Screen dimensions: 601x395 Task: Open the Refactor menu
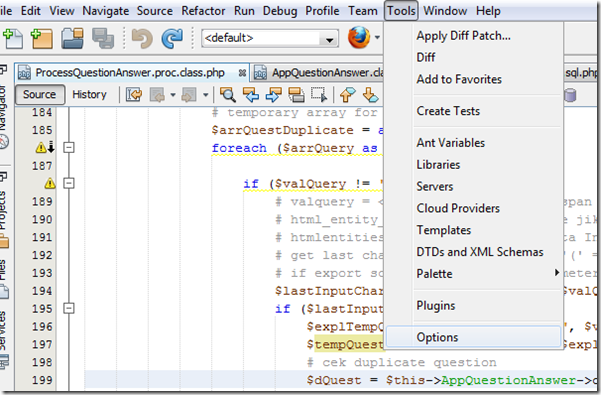coord(203,11)
